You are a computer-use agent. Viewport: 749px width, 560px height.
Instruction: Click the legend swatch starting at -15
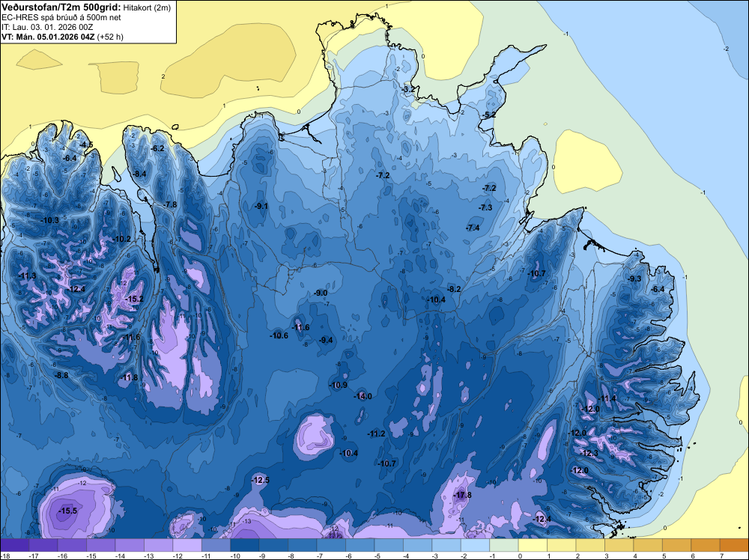[101, 545]
